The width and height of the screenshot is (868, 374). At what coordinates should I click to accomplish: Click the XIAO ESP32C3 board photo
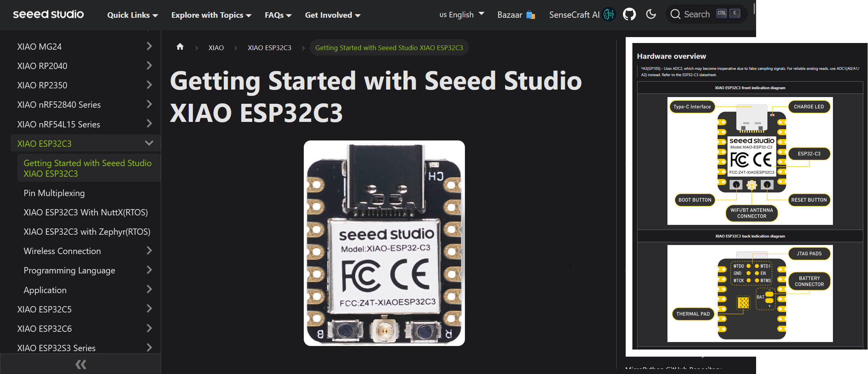pyautogui.click(x=384, y=243)
